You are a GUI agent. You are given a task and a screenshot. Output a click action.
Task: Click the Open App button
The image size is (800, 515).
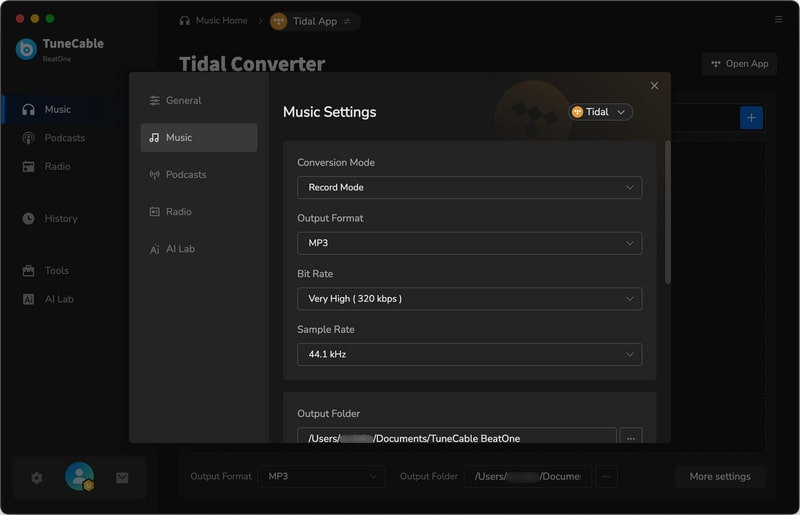coord(739,64)
